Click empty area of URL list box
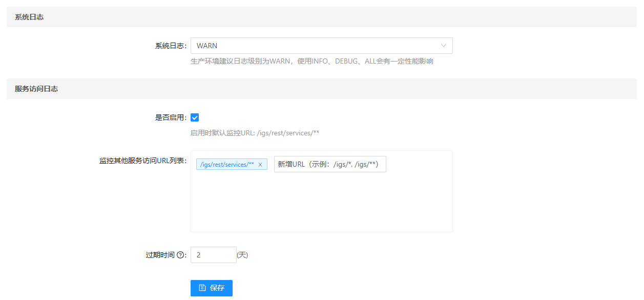644x300 pixels. pyautogui.click(x=321, y=205)
